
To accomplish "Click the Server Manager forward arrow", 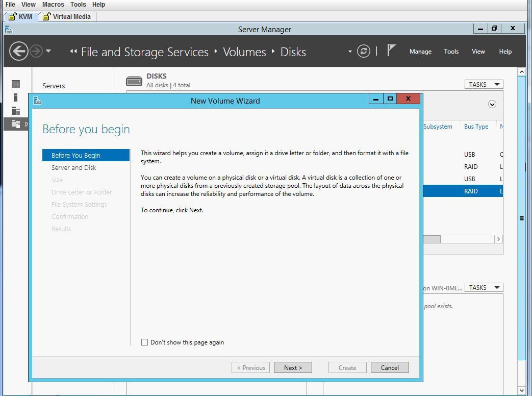I will 36,51.
